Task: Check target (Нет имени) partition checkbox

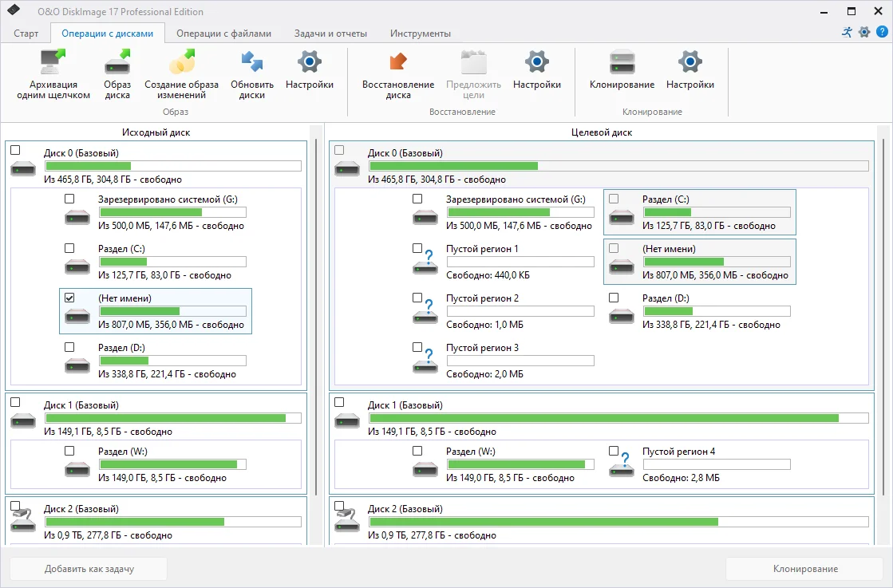Action: pos(614,248)
